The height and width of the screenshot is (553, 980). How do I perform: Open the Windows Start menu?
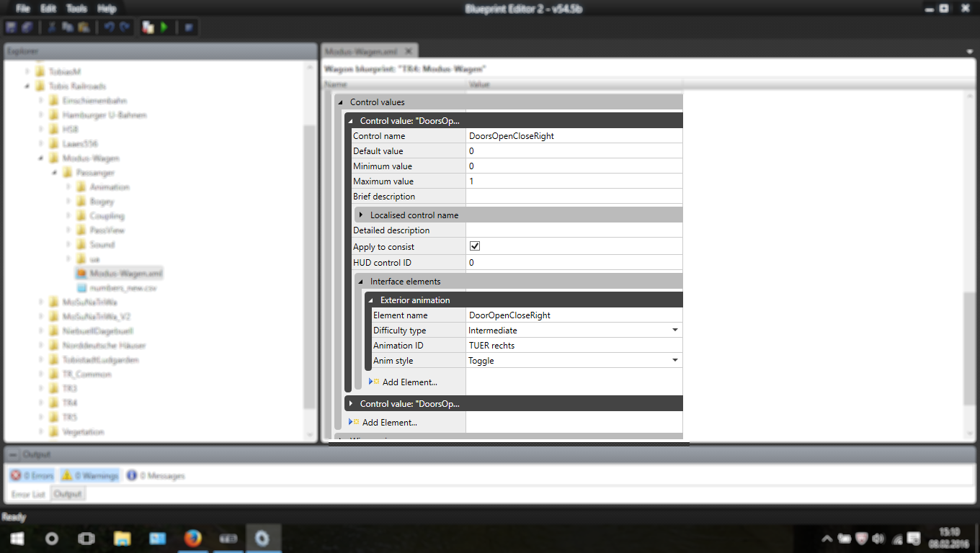pos(17,538)
